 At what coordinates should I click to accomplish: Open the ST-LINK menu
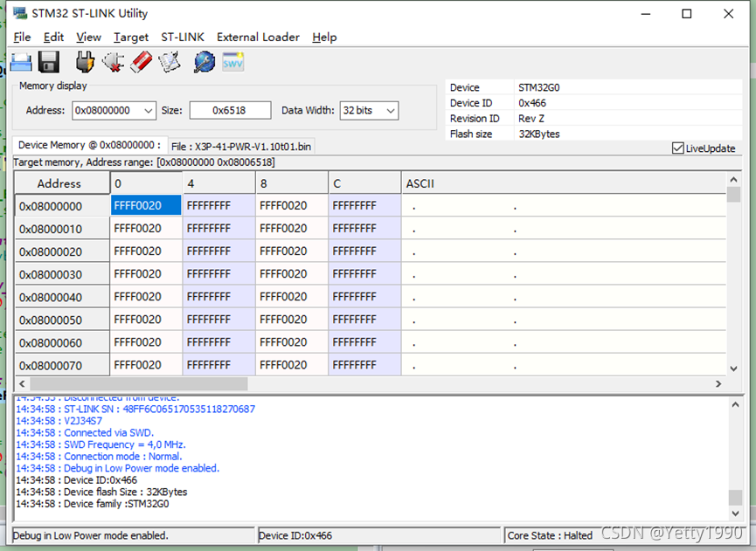coord(183,37)
